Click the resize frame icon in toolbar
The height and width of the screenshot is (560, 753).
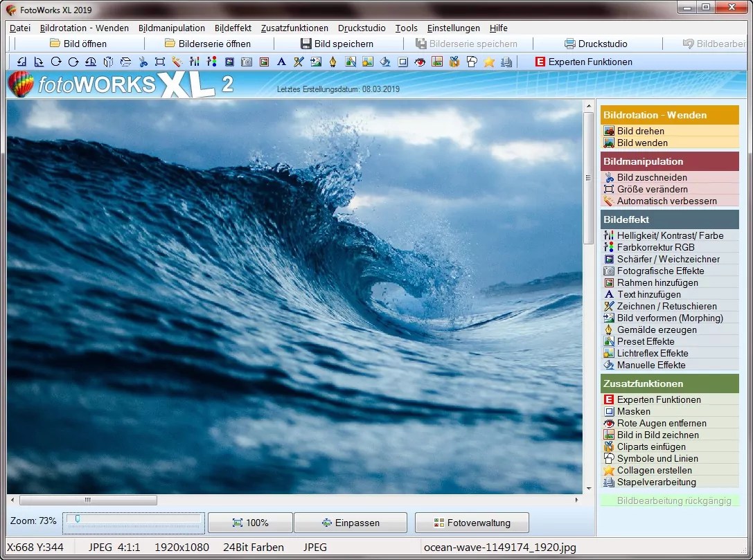[x=160, y=62]
